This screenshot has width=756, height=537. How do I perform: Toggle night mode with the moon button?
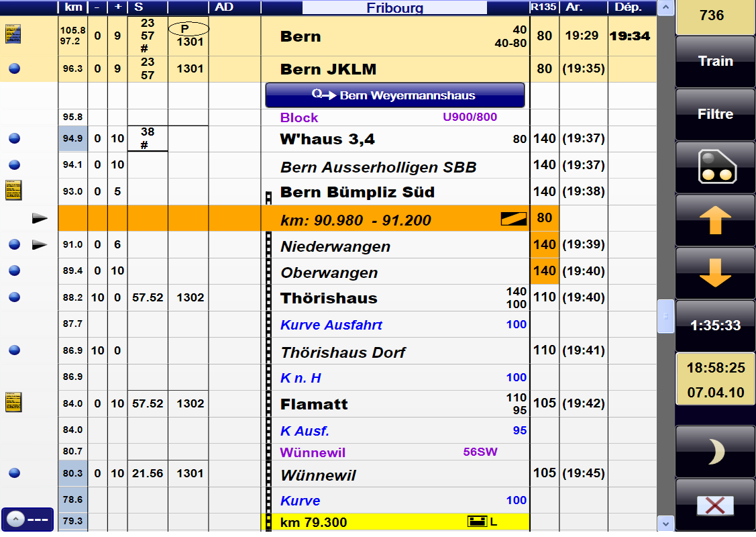point(715,452)
